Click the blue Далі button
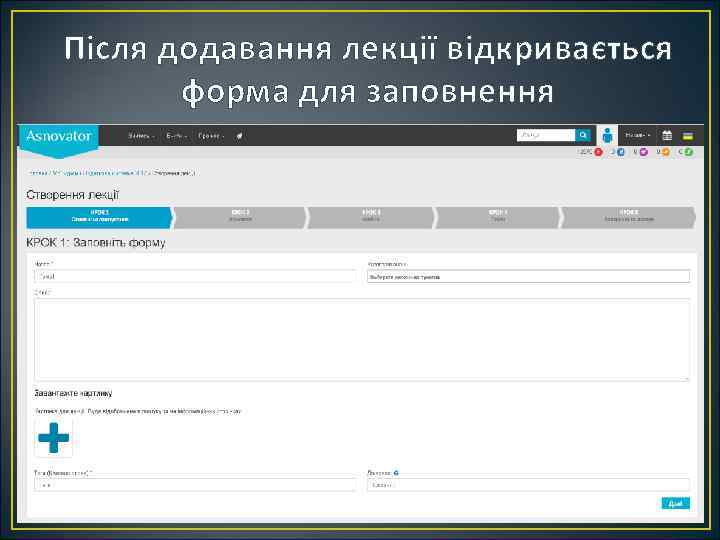 point(675,504)
